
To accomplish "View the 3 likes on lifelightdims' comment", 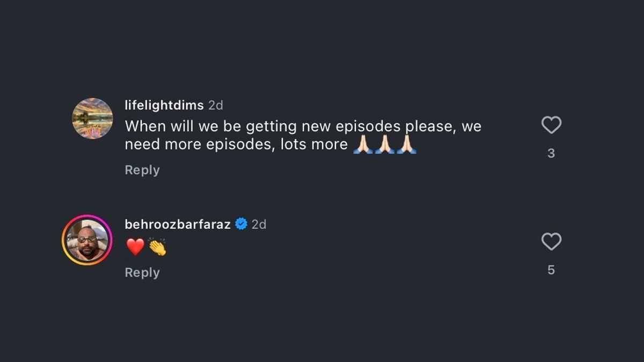I will coord(551,154).
